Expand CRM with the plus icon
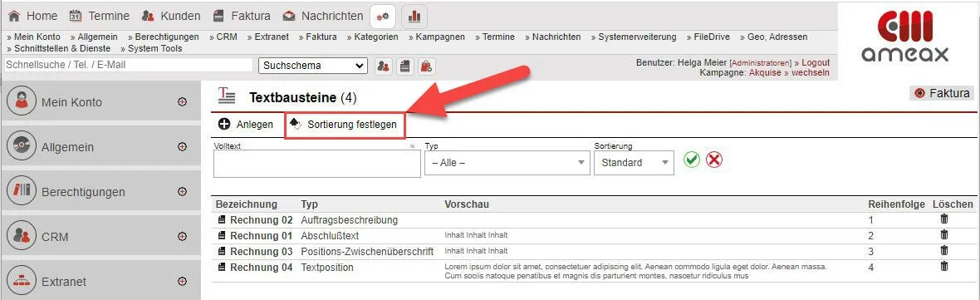The width and height of the screenshot is (980, 300). pyautogui.click(x=183, y=237)
